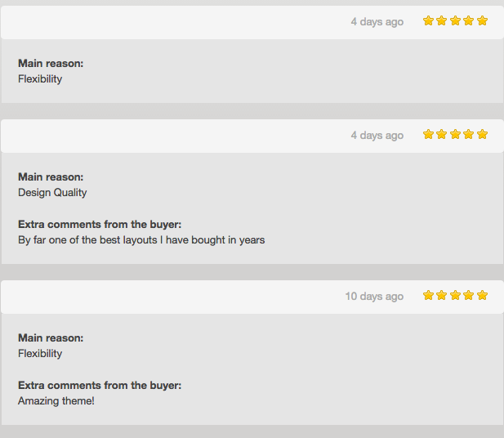Click the "10 days ago" timestamp
Screen dimensions: 504x438
[374, 297]
